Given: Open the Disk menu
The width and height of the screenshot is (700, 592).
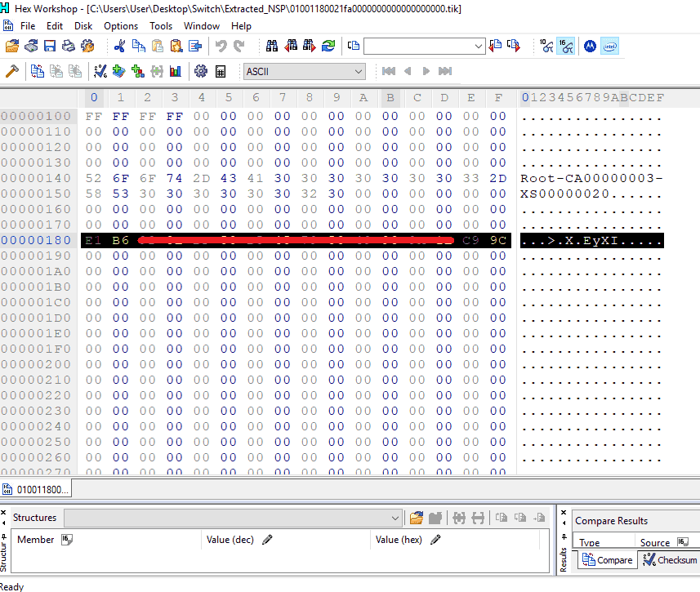Looking at the screenshot, I should tap(83, 26).
